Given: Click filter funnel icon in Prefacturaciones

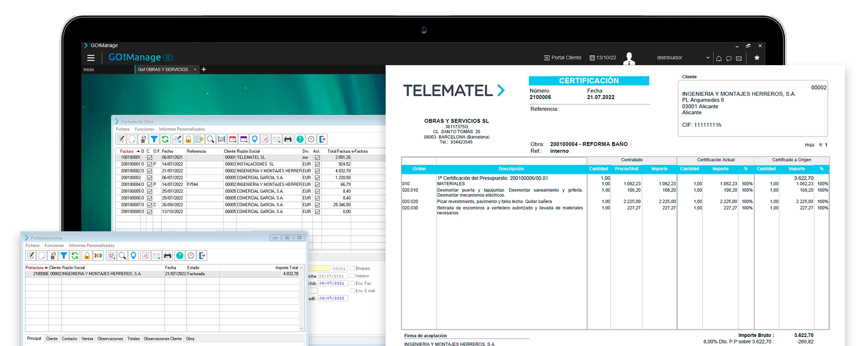Looking at the screenshot, I should coord(64,256).
